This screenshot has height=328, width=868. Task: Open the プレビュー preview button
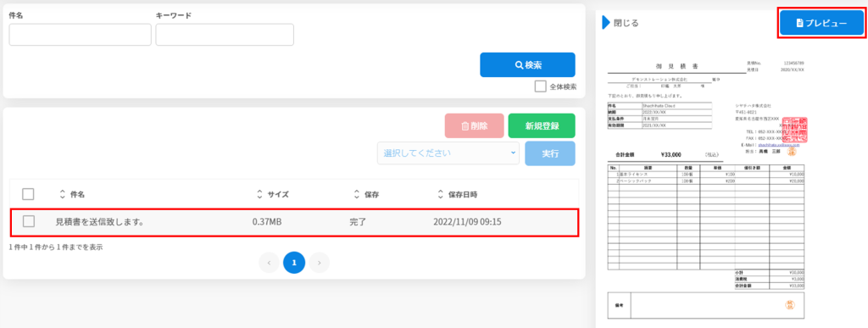click(x=821, y=23)
